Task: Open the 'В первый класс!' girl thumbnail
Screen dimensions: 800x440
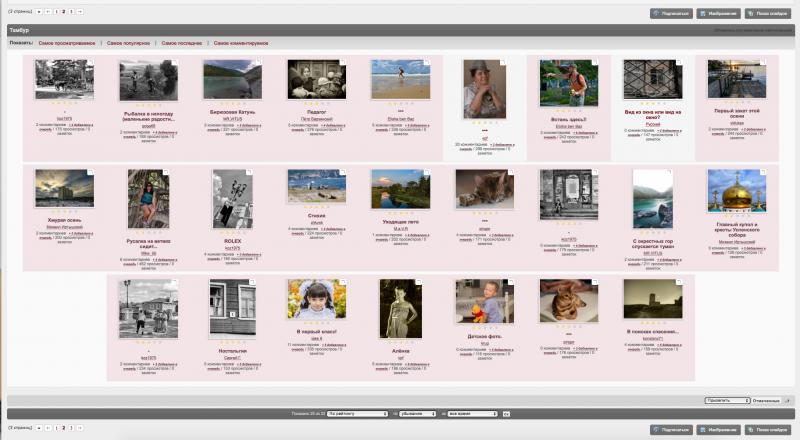Action: coord(316,299)
